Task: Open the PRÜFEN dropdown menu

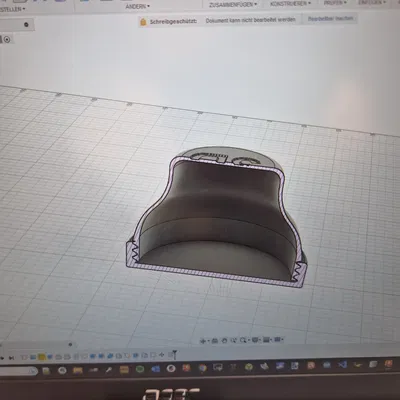Action: pos(335,3)
